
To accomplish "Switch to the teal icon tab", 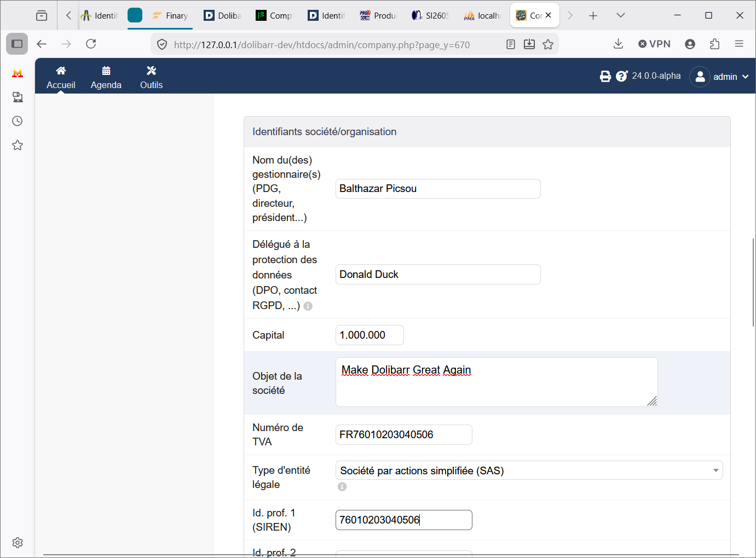I will (x=135, y=15).
